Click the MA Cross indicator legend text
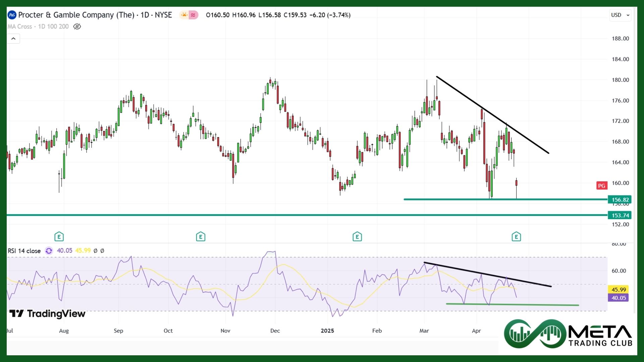Viewport: 644px width, 362px height. click(38, 26)
